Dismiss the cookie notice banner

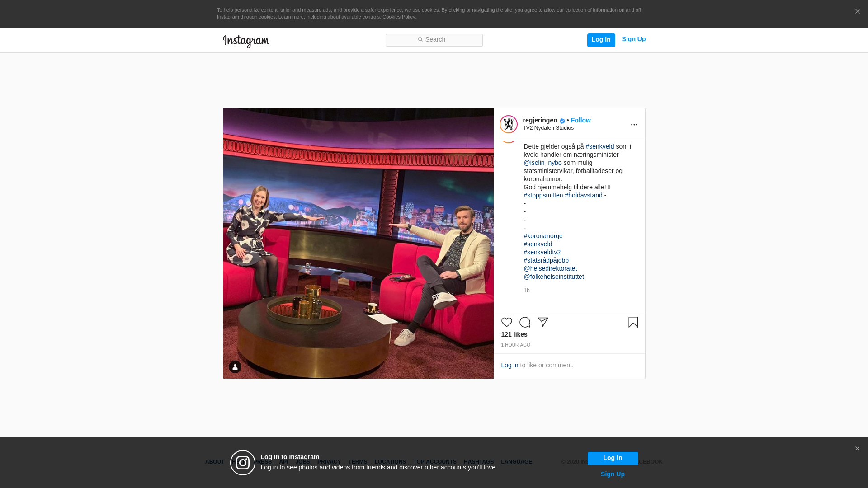(857, 11)
